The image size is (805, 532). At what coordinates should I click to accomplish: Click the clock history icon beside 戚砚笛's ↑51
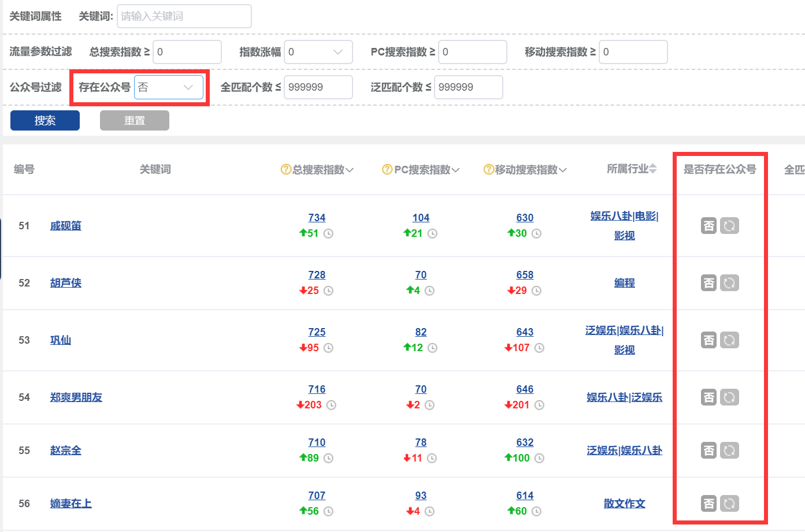(x=329, y=233)
